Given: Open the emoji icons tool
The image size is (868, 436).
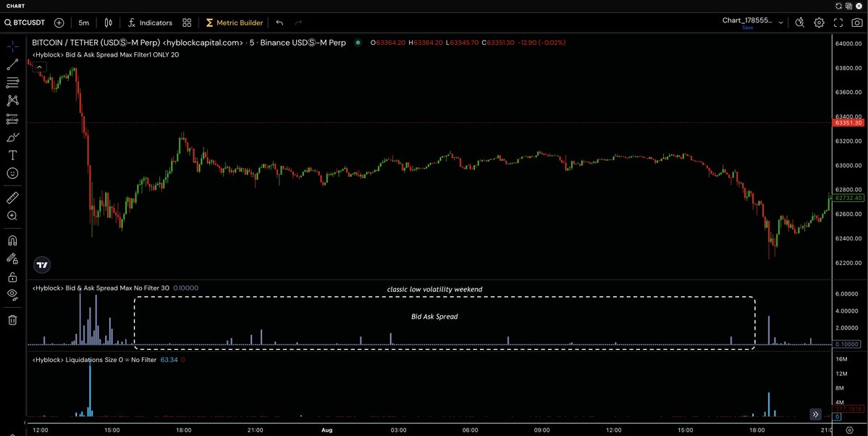Looking at the screenshot, I should click(x=12, y=173).
